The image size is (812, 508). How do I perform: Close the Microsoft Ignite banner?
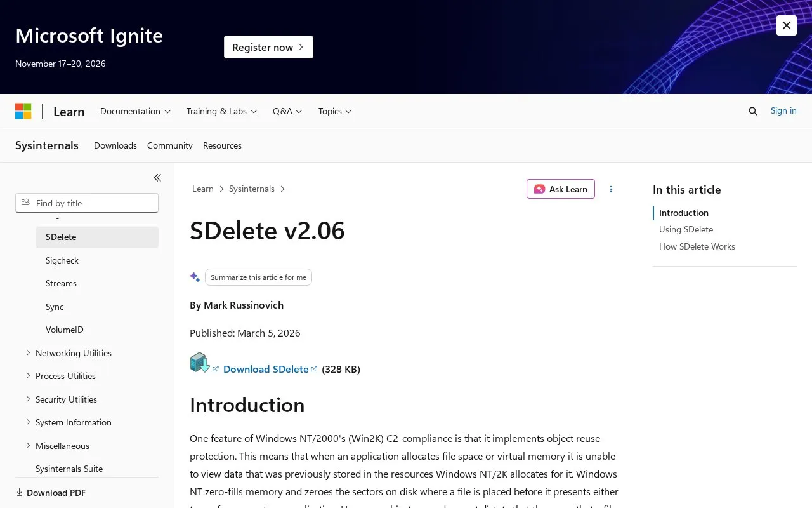coord(787,25)
